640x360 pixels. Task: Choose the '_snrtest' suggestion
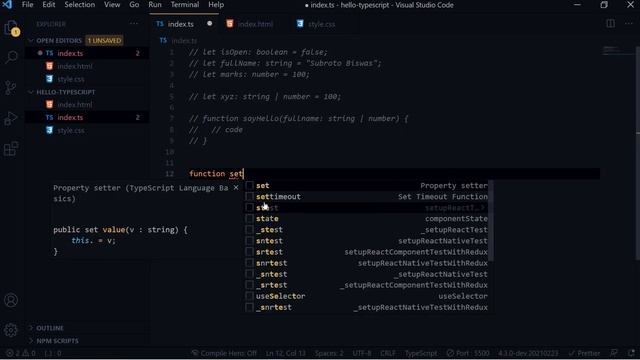pos(367,307)
